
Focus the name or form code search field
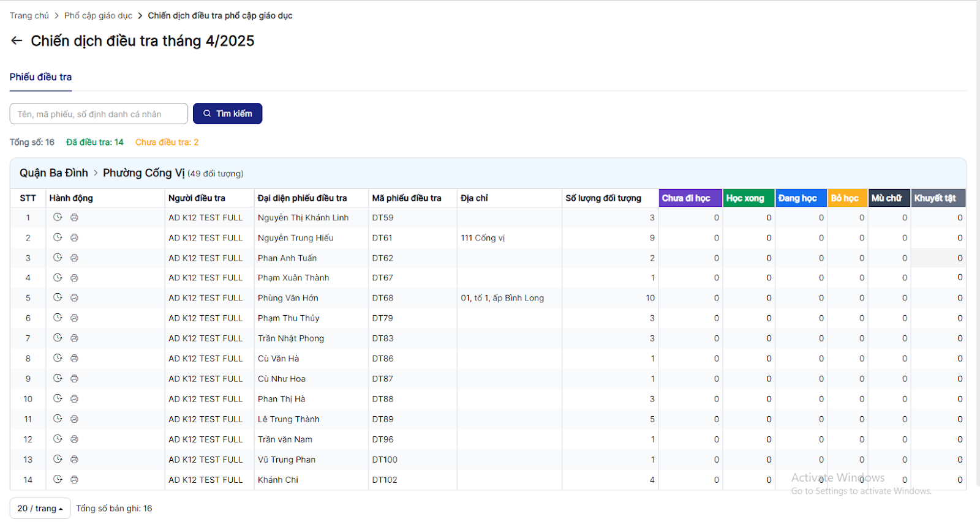(99, 114)
